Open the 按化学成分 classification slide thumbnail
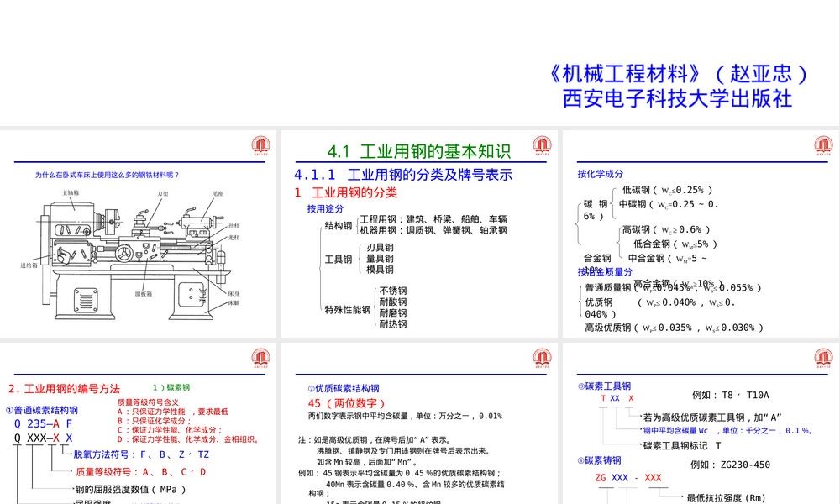 point(701,234)
